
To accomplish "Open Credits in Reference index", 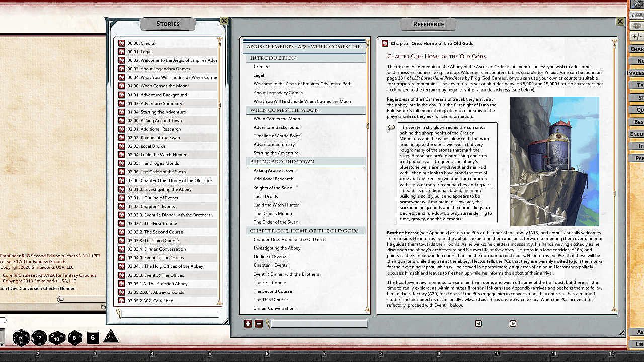I will coord(261,67).
